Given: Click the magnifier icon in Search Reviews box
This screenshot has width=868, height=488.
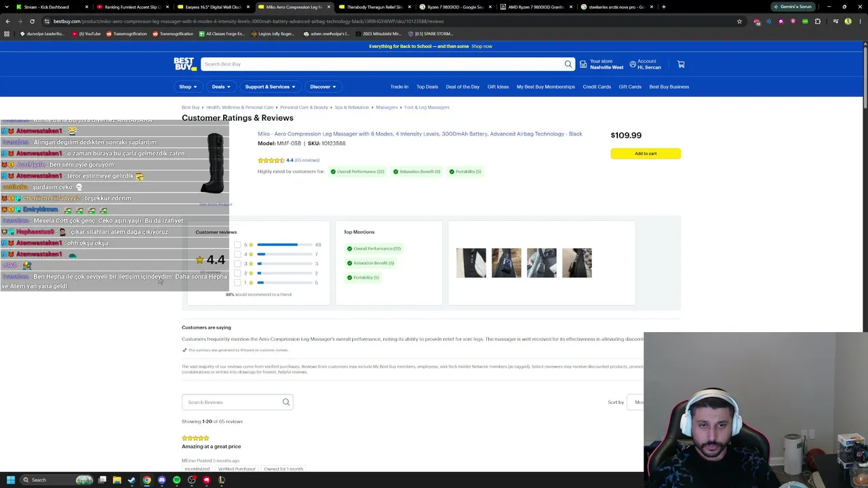Looking at the screenshot, I should [x=286, y=402].
